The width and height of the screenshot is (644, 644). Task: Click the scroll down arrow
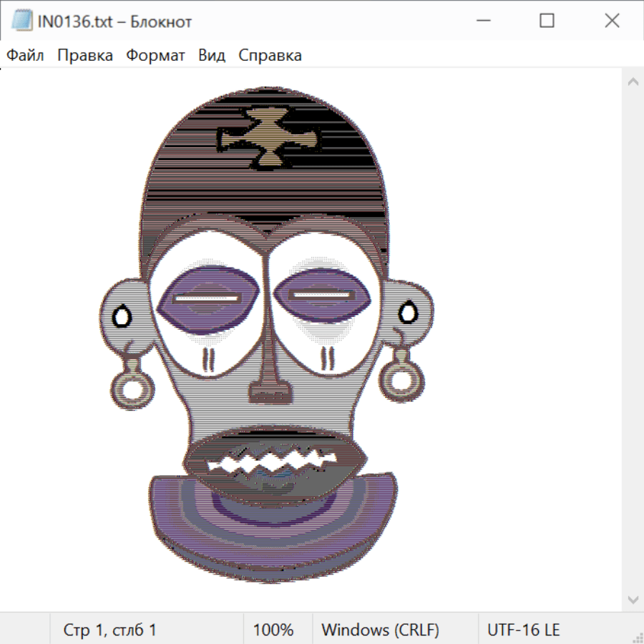tap(633, 599)
